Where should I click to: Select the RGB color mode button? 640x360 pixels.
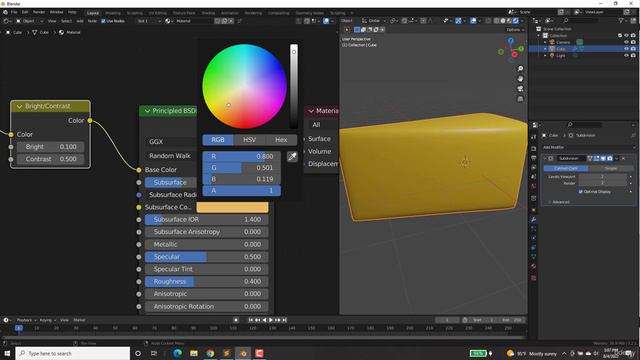(x=218, y=140)
